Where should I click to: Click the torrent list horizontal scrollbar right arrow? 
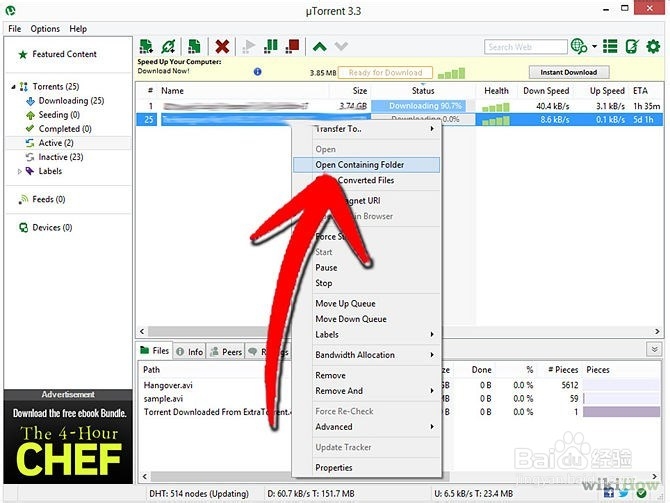coord(657,332)
